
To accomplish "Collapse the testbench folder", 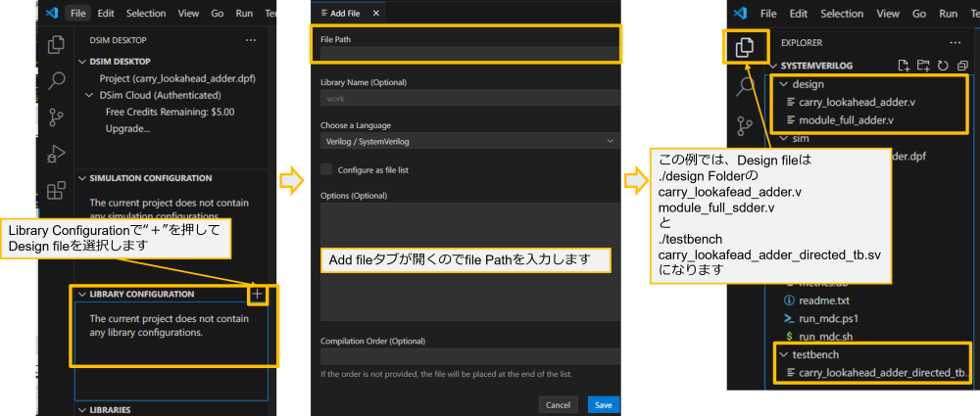I will point(784,354).
